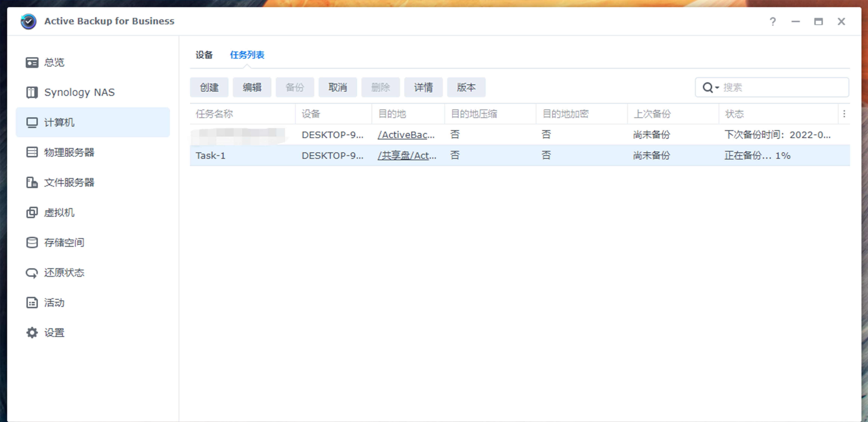Check 还原状态 (Restore Status)
868x422 pixels.
pyautogui.click(x=64, y=273)
